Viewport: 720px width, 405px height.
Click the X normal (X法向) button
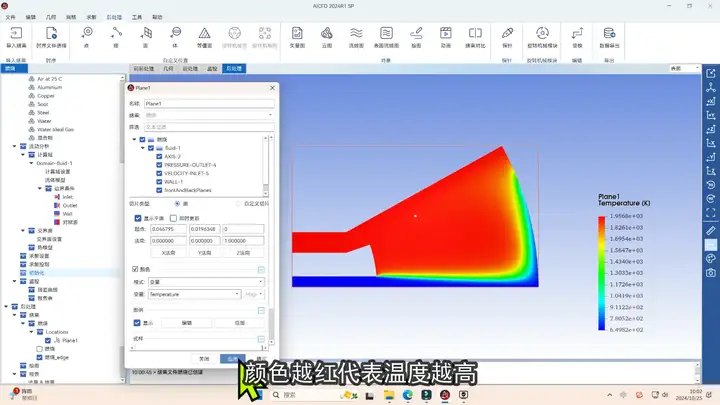tap(169, 253)
